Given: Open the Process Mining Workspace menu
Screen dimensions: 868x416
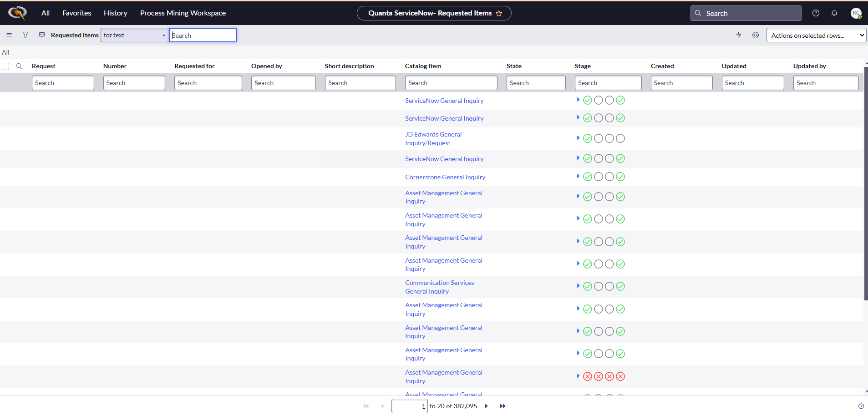Looking at the screenshot, I should [183, 13].
